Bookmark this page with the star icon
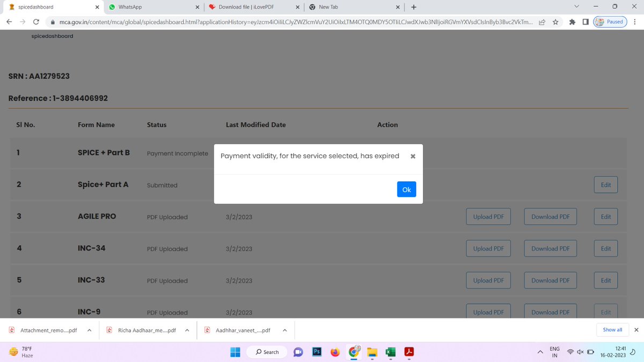Screen dimensions: 644x362 (556, 22)
